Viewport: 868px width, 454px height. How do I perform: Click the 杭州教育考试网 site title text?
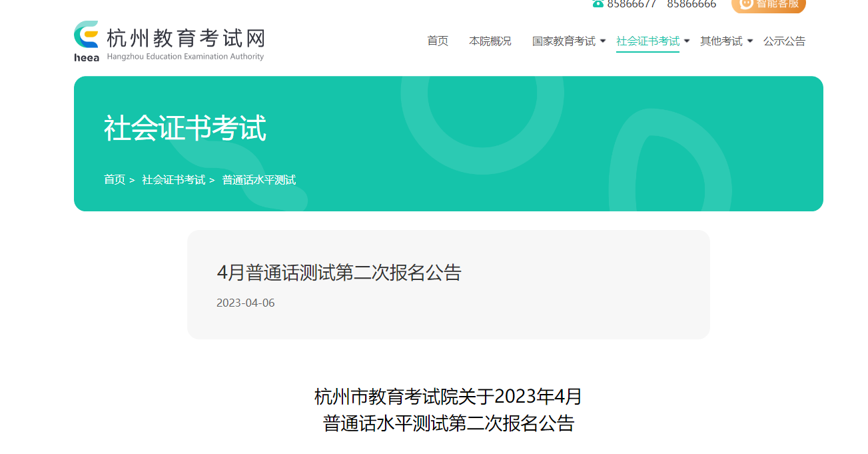(186, 37)
